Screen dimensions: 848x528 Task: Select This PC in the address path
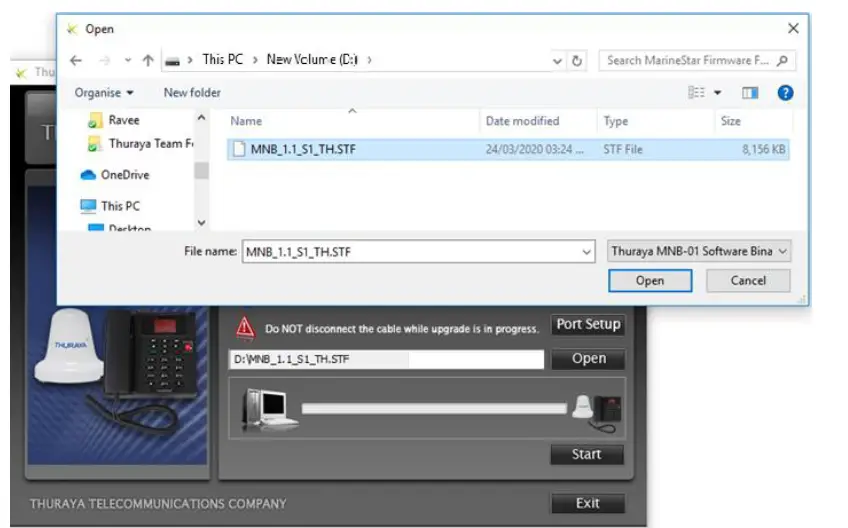coord(222,60)
